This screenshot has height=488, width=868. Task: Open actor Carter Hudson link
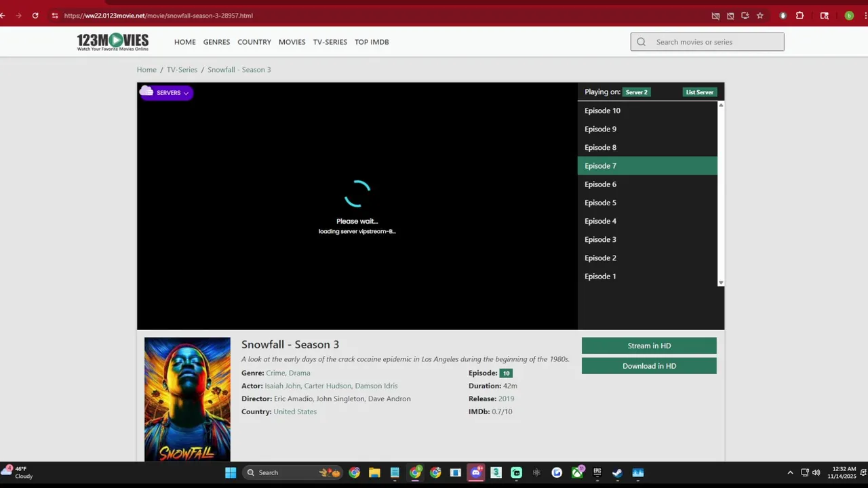pos(327,386)
